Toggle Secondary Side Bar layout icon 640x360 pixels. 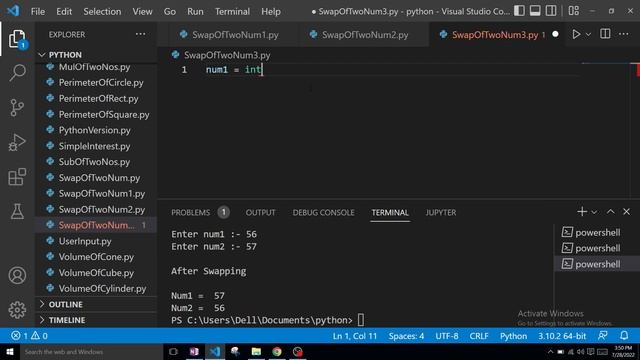coord(551,11)
